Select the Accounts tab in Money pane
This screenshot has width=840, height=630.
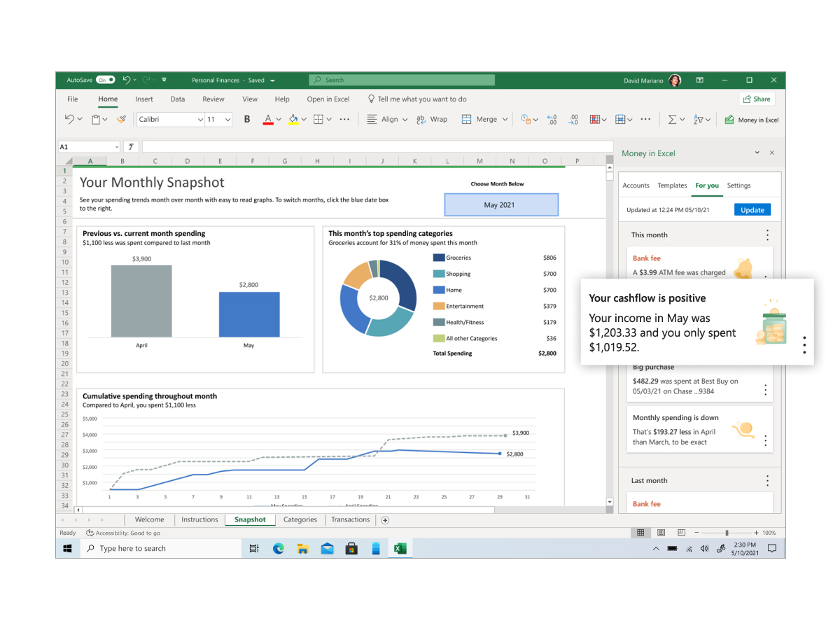636,185
